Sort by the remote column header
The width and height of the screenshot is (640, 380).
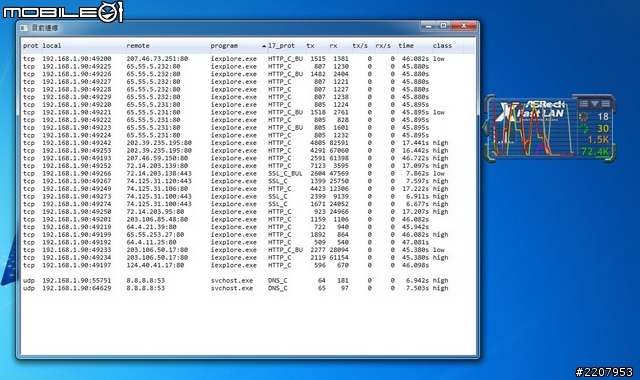point(138,46)
